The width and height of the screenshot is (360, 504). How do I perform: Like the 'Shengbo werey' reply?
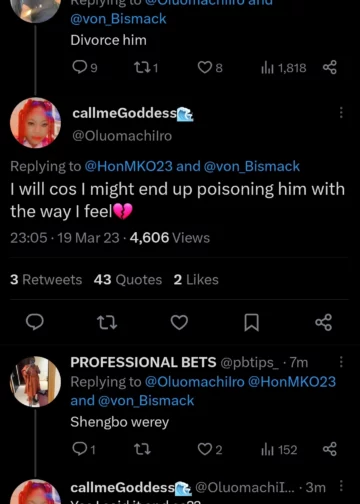[210, 450]
